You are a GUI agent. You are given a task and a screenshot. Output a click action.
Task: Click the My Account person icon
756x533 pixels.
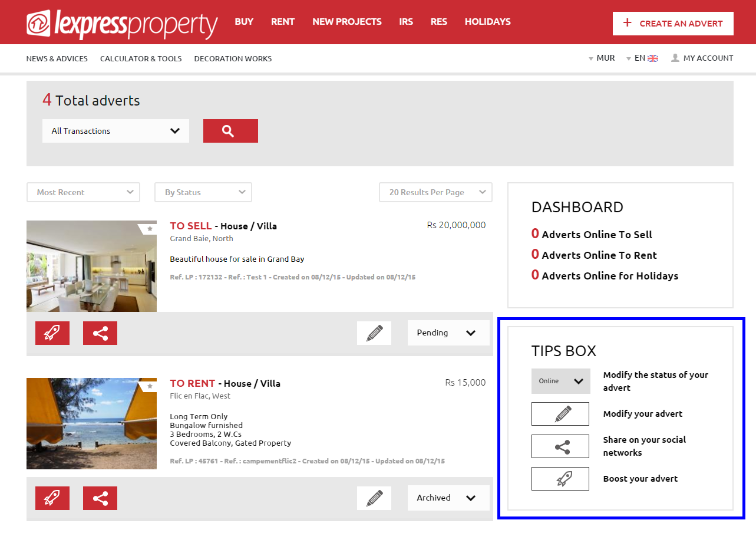[x=675, y=58]
